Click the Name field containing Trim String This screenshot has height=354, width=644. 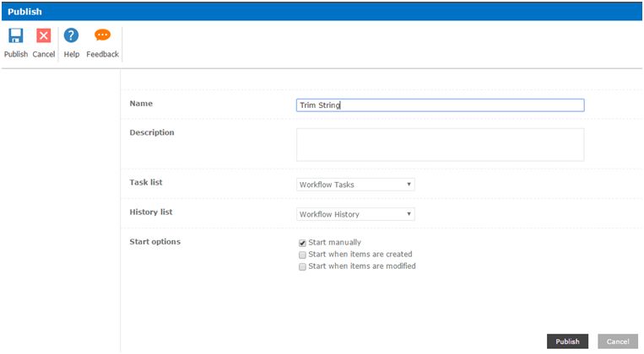440,105
